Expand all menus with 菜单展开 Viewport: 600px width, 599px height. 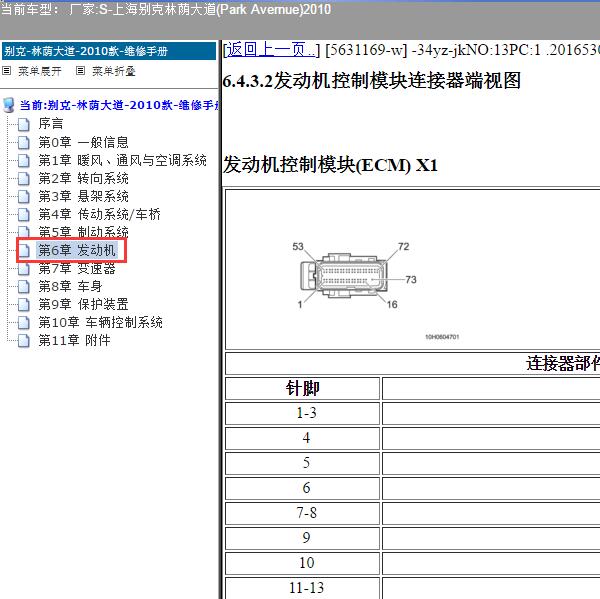click(40, 71)
